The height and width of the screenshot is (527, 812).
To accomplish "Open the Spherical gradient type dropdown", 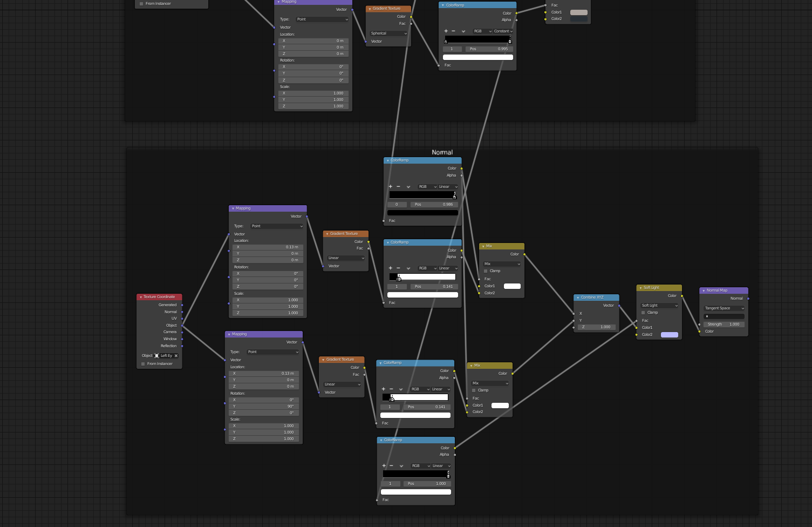I will click(388, 33).
